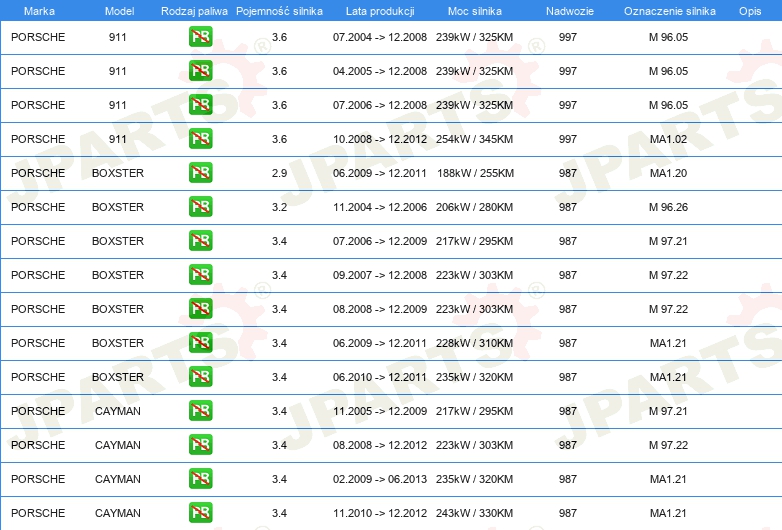Click the power value 188kW / 255KM
Viewport: 782px width, 530px height.
point(475,173)
